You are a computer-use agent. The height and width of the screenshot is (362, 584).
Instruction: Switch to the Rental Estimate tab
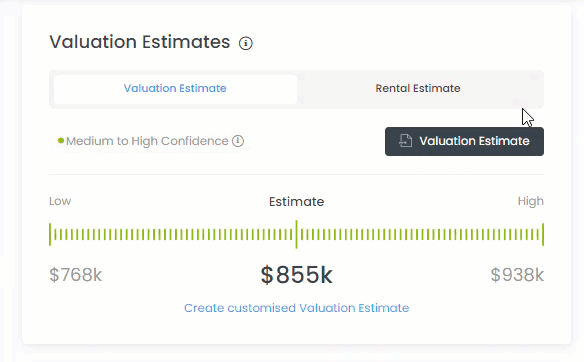[418, 88]
